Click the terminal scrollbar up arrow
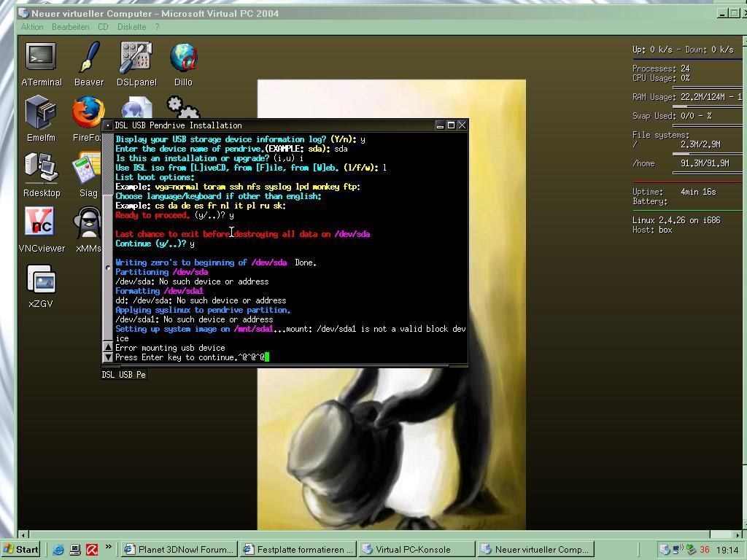Viewport: 747px width, 560px height. point(108,347)
